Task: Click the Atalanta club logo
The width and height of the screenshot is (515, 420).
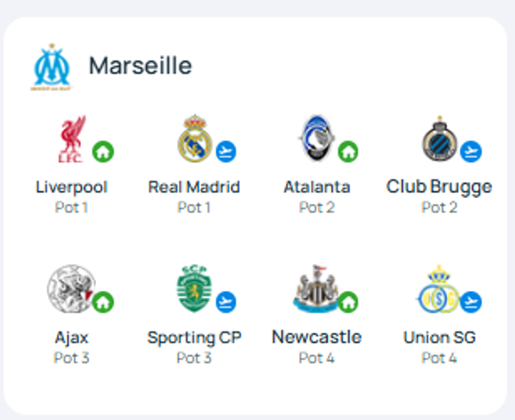Action: 317,138
